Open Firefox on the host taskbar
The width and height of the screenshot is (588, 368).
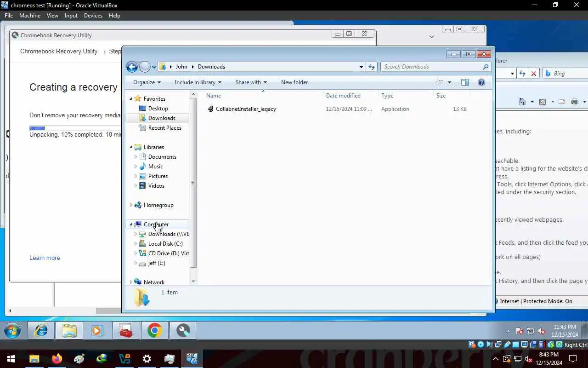click(x=57, y=359)
